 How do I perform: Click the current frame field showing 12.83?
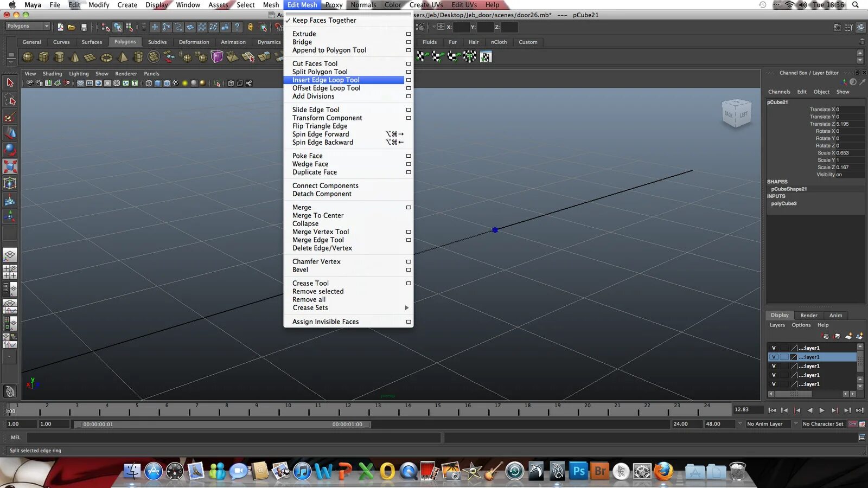748,410
